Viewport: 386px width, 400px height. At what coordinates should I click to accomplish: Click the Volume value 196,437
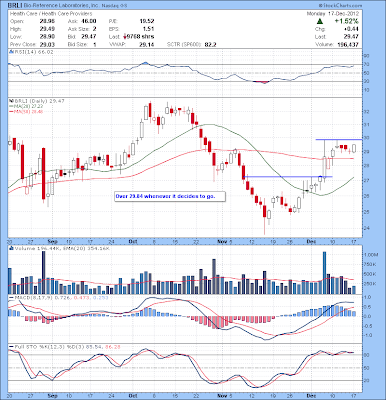[x=348, y=44]
